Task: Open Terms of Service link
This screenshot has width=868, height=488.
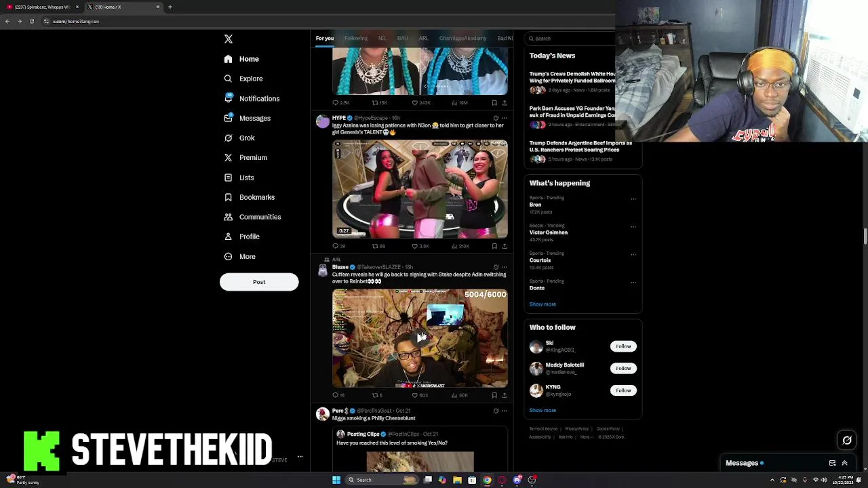Action: tap(543, 429)
